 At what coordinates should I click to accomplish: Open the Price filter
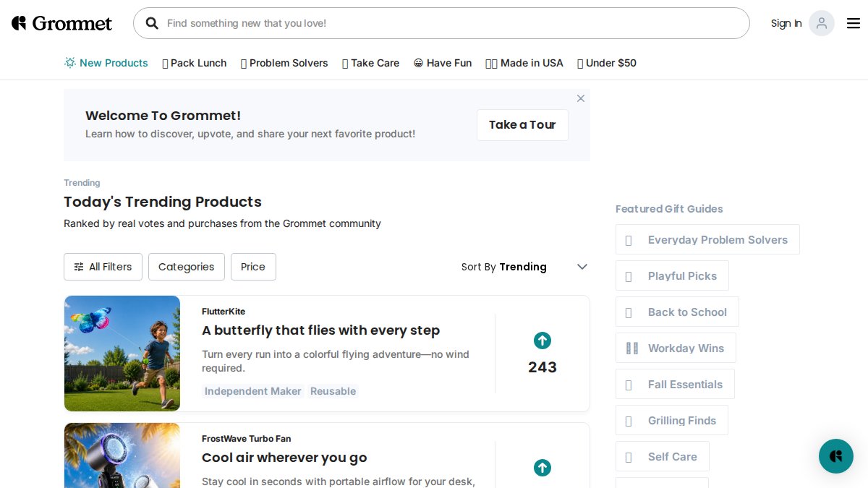(253, 267)
